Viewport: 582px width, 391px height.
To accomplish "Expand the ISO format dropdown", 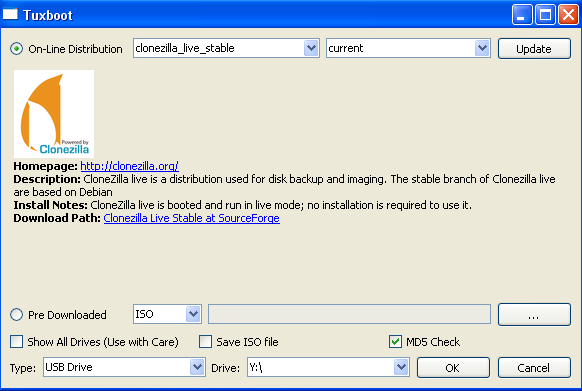I will [167, 314].
